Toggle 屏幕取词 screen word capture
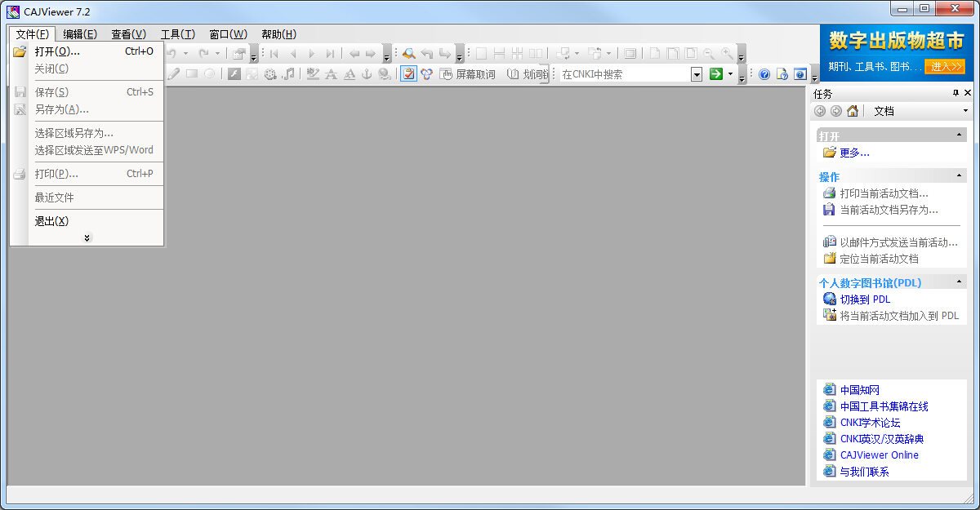This screenshot has width=980, height=510. [467, 74]
